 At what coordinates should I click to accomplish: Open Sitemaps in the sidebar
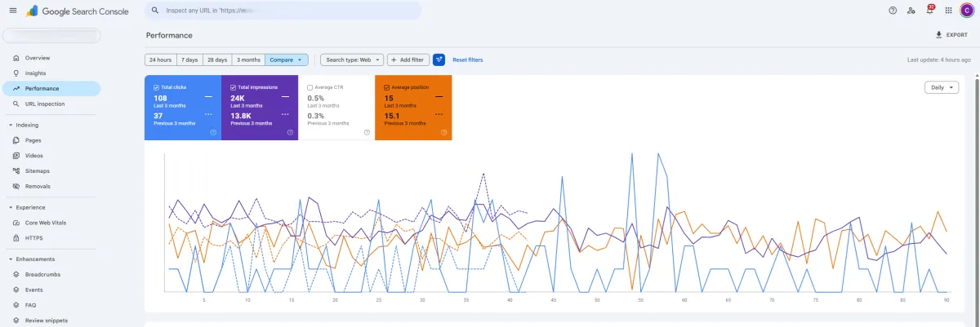tap(37, 171)
